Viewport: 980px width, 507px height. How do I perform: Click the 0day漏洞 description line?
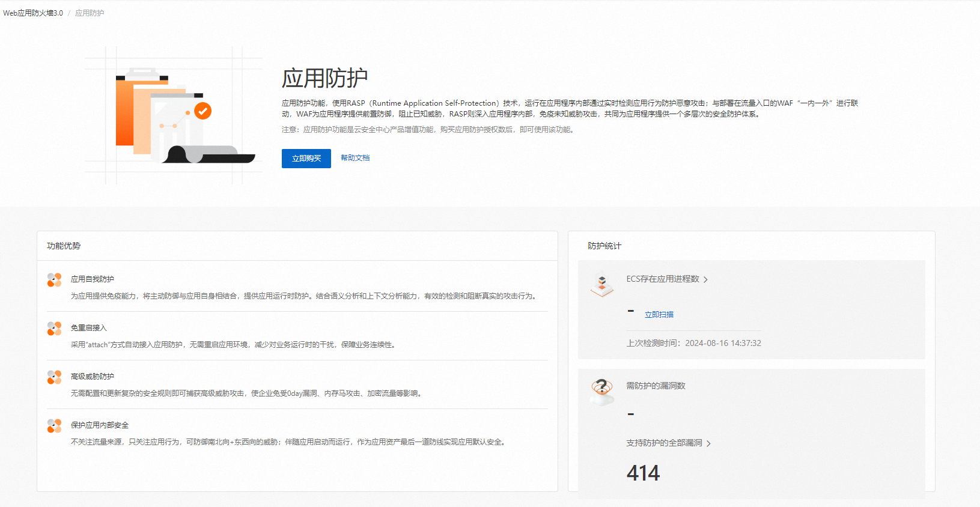click(x=248, y=393)
